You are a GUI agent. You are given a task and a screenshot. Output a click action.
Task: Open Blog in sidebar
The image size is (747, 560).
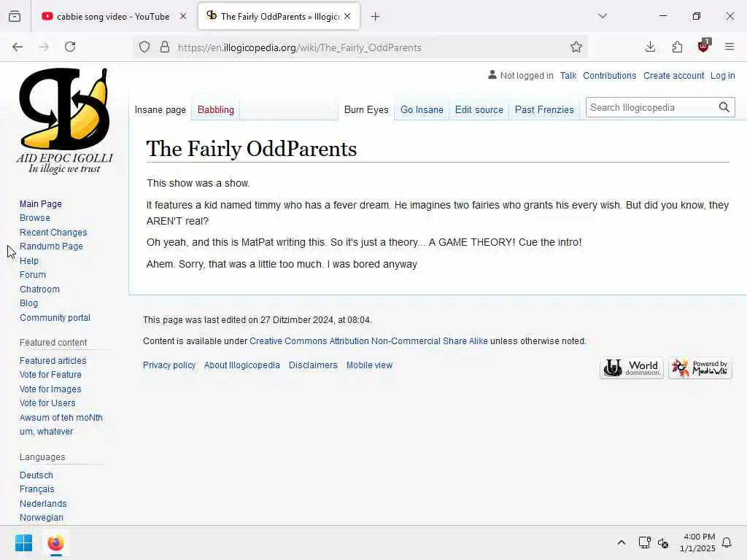point(28,303)
